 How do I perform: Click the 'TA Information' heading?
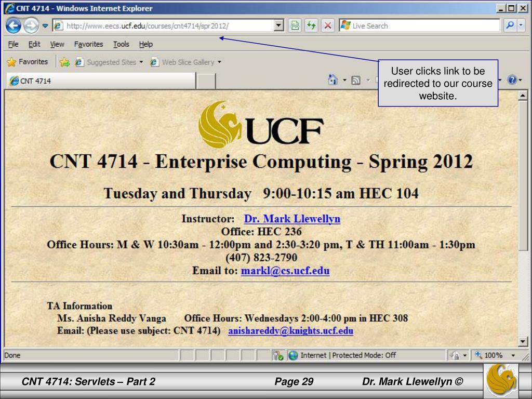[79, 305]
